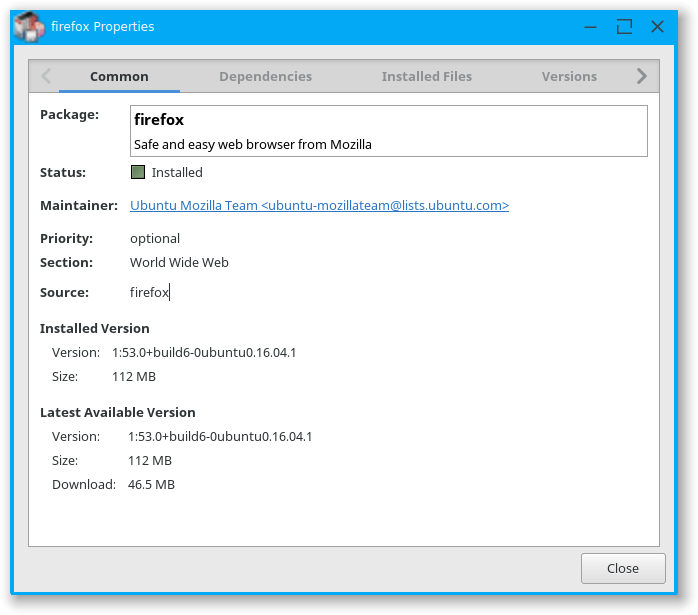Click the 'Latest Available Version' heading

[117, 412]
